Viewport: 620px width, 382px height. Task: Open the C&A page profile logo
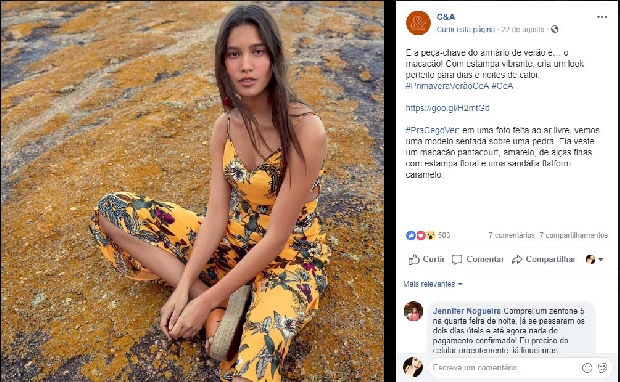click(x=418, y=23)
